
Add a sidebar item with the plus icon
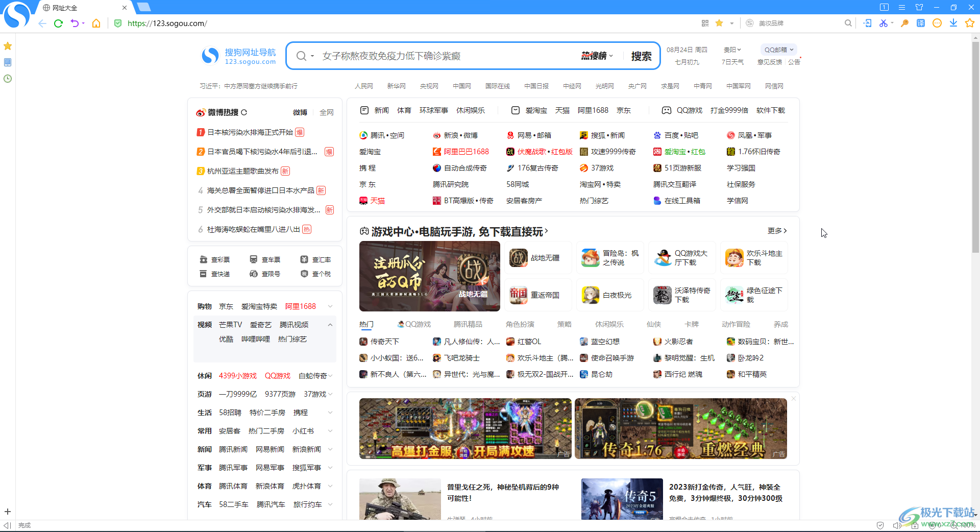[x=8, y=512]
